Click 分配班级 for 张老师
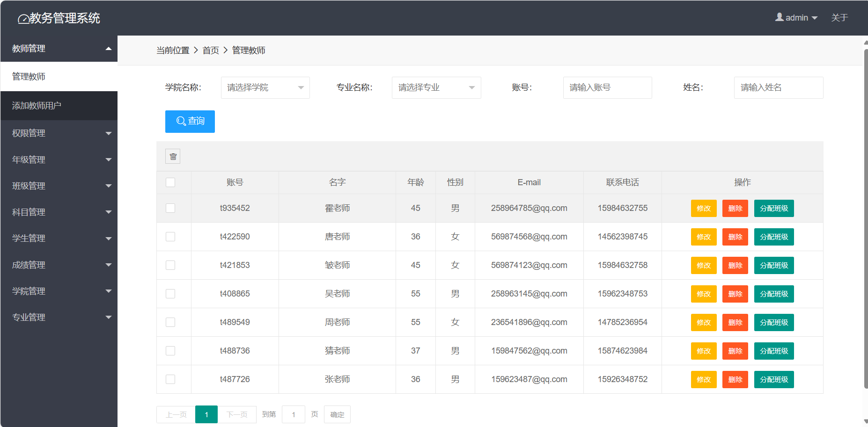The image size is (868, 427). pos(774,379)
